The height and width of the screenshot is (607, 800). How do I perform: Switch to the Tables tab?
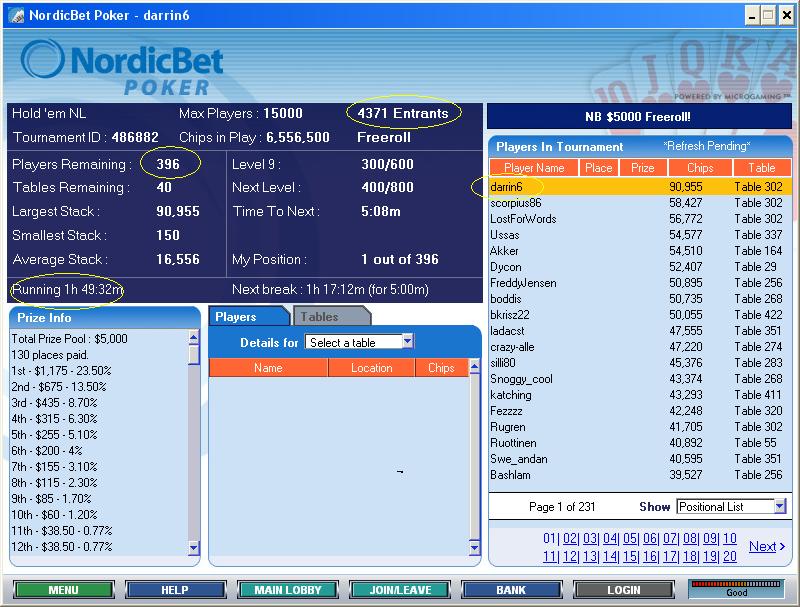(x=331, y=316)
